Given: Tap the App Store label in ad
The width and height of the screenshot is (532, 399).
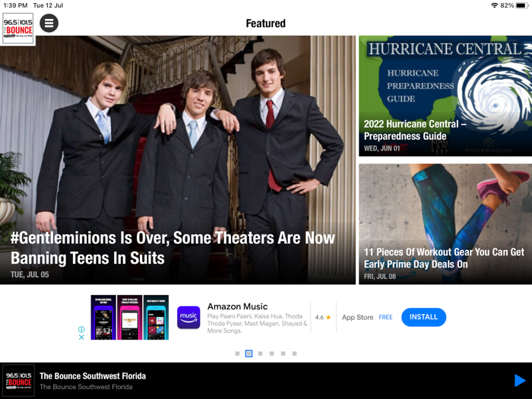Looking at the screenshot, I should [358, 317].
